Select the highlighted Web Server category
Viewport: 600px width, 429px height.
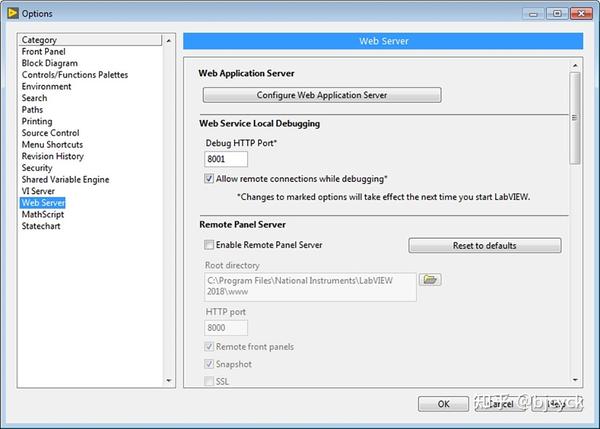43,203
